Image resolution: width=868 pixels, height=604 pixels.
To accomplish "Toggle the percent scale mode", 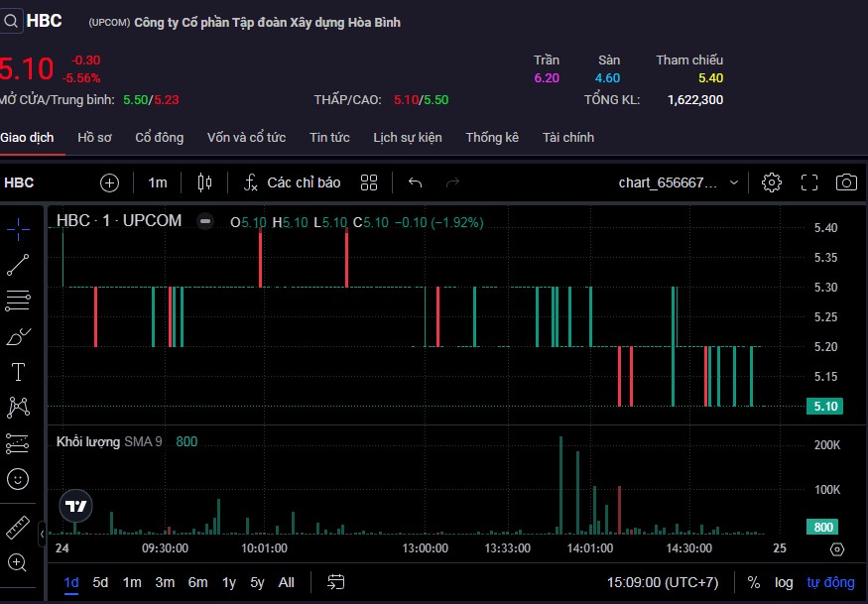I will tap(754, 582).
